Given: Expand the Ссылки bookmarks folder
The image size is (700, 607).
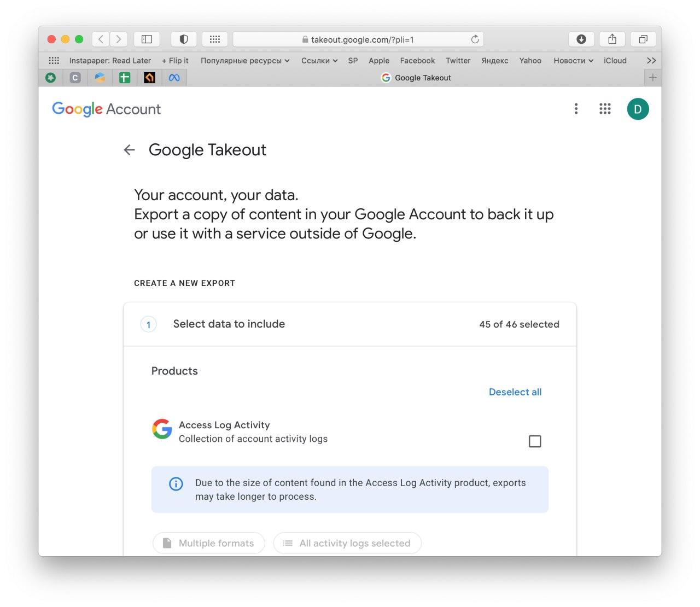Looking at the screenshot, I should click(319, 61).
